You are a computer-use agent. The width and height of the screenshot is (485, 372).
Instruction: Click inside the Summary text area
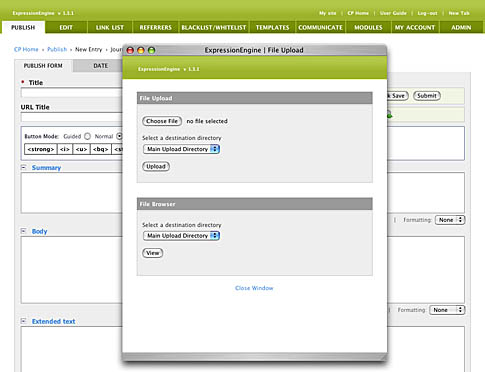pyautogui.click(x=71, y=193)
